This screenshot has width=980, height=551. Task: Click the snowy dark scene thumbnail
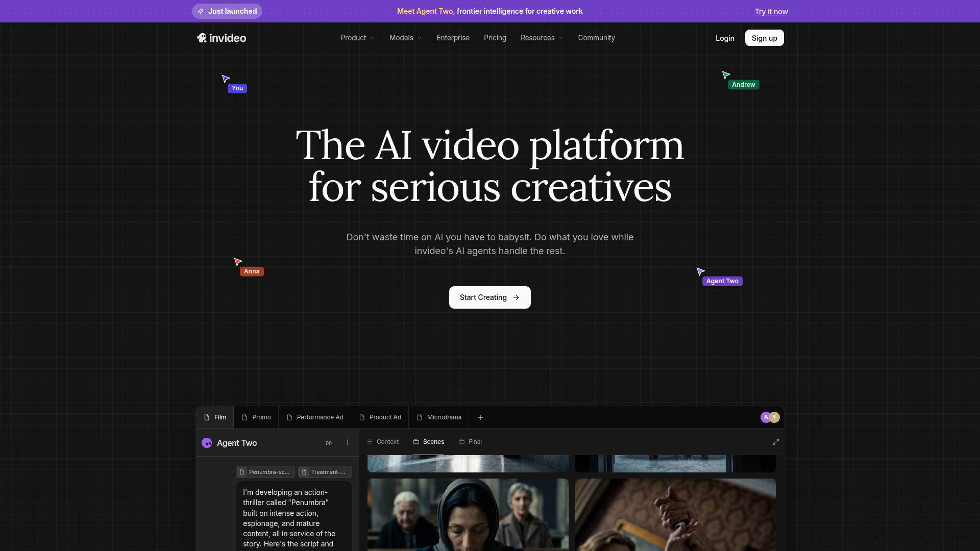[x=675, y=463]
